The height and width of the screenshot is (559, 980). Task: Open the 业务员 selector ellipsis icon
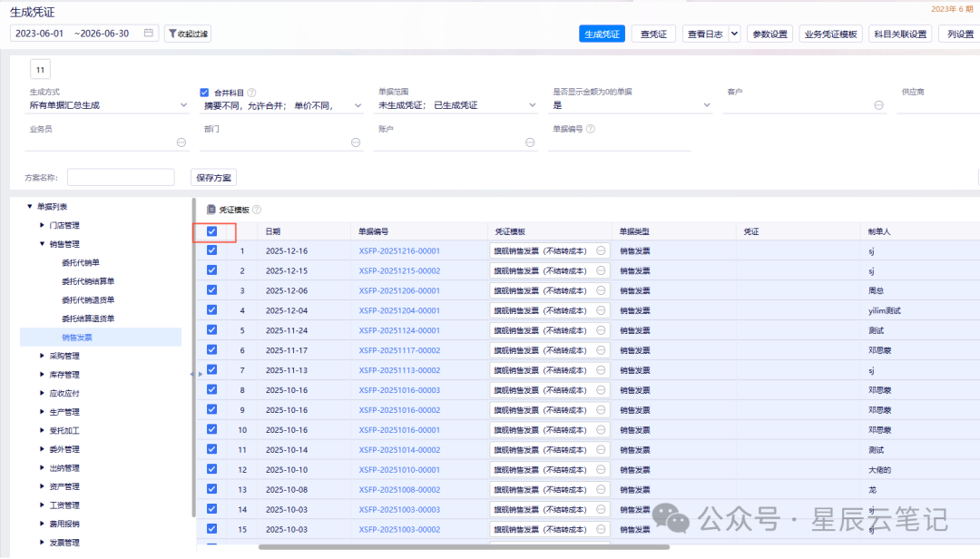pos(181,142)
